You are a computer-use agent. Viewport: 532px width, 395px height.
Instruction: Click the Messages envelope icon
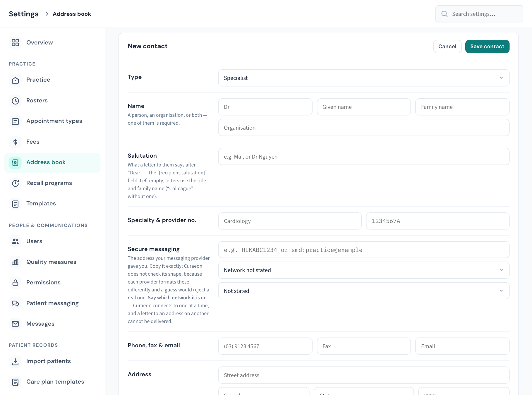[x=15, y=324]
